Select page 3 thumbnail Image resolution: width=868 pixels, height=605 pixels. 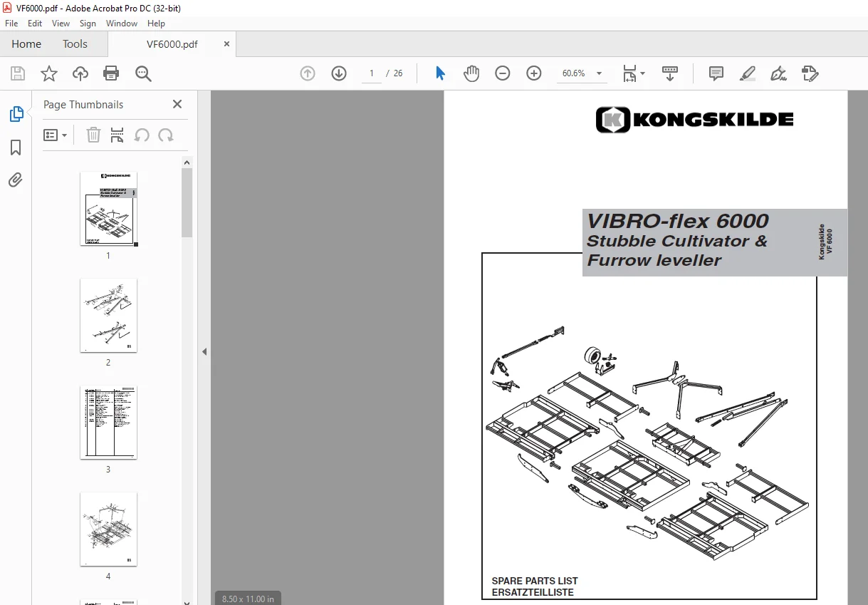[108, 422]
